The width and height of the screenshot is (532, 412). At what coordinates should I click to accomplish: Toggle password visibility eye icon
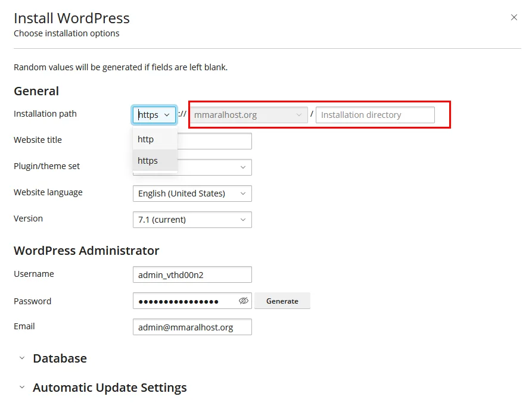click(243, 301)
